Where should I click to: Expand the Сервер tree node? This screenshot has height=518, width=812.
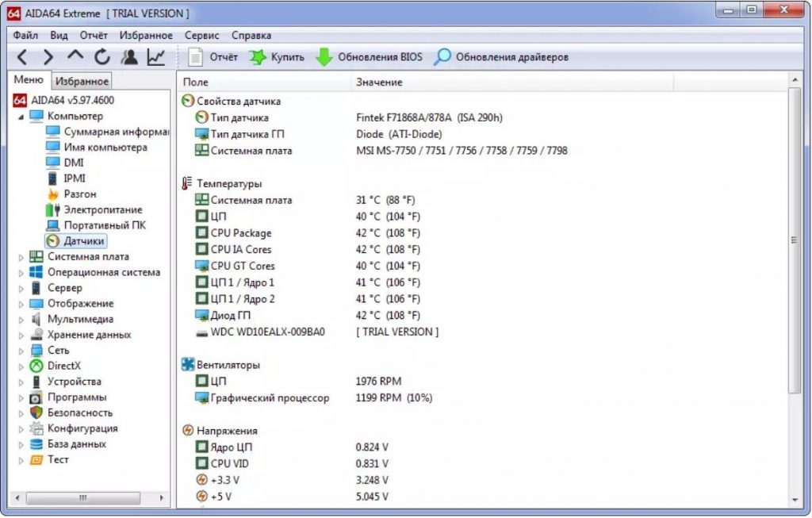[x=21, y=289]
